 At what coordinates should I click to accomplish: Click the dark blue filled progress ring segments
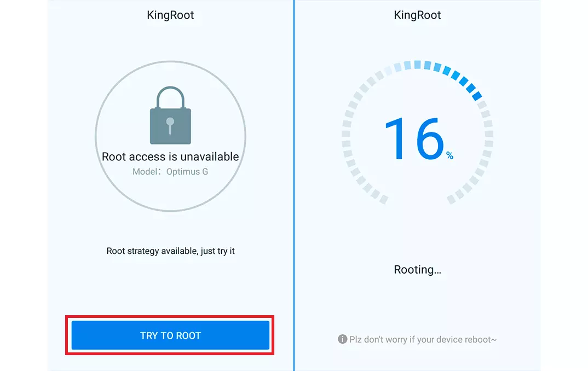464,83
